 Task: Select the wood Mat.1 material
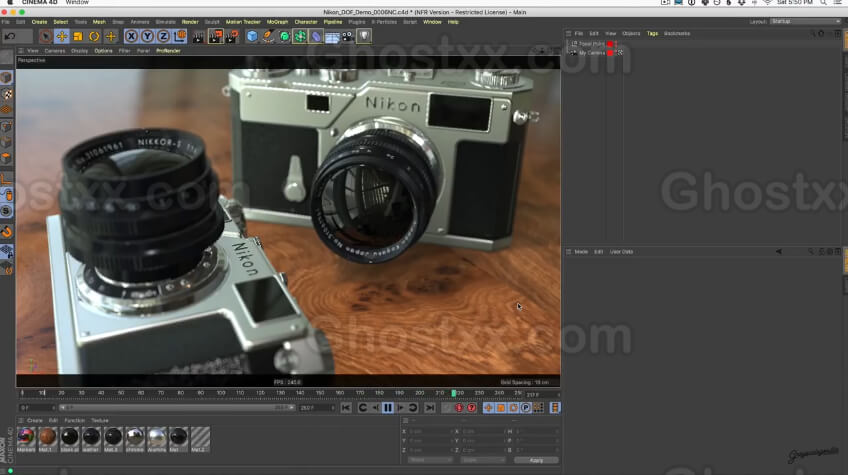47,439
